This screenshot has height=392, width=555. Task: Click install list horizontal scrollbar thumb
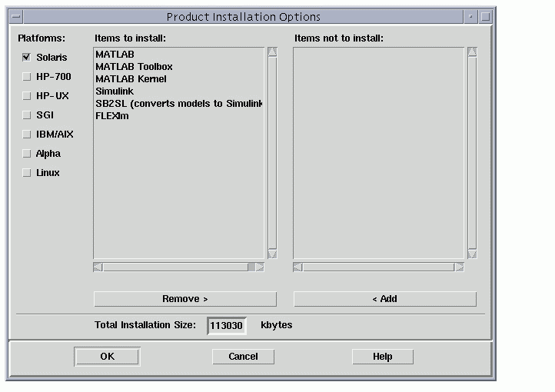[x=175, y=267]
